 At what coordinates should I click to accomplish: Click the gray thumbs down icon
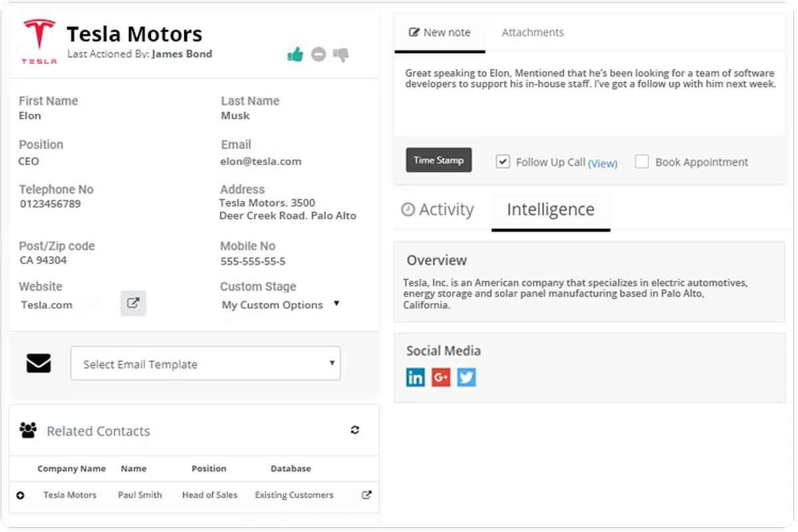[x=341, y=55]
